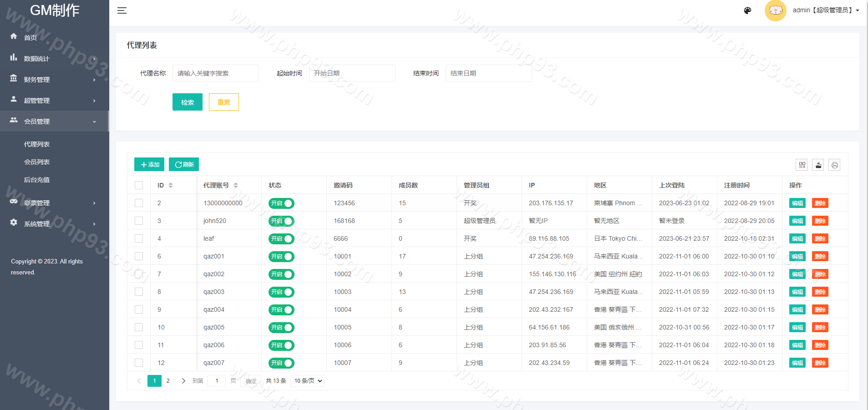This screenshot has width=868, height=410.
Task: Click the admin avatar picture
Action: (x=775, y=10)
